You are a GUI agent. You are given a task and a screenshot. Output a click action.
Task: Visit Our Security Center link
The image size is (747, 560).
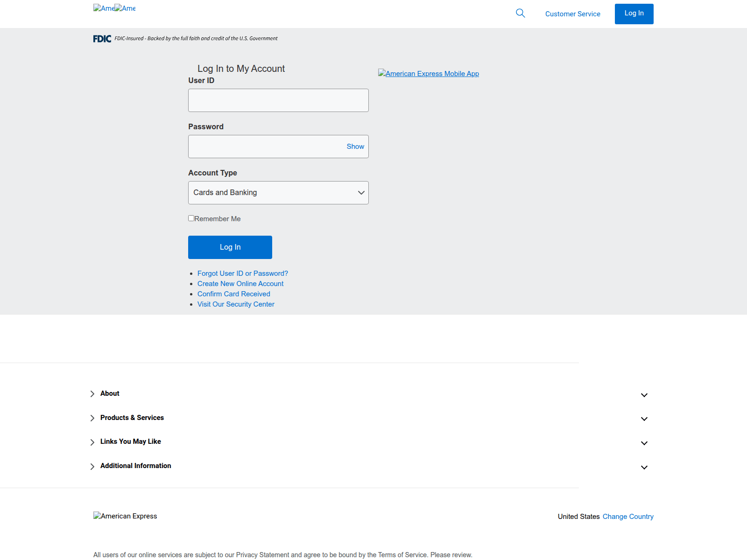(236, 304)
